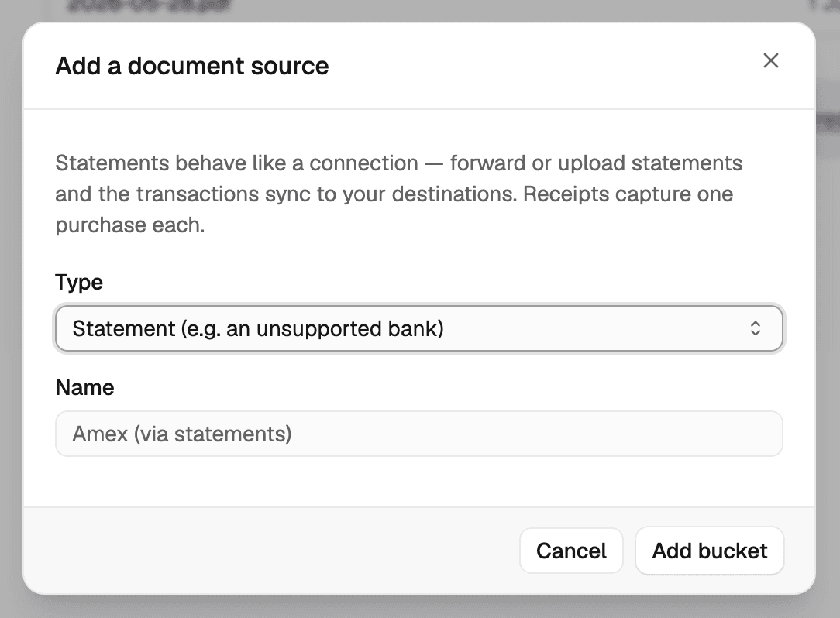Close the Add a document source dialog
Viewport: 840px width, 618px height.
770,60
